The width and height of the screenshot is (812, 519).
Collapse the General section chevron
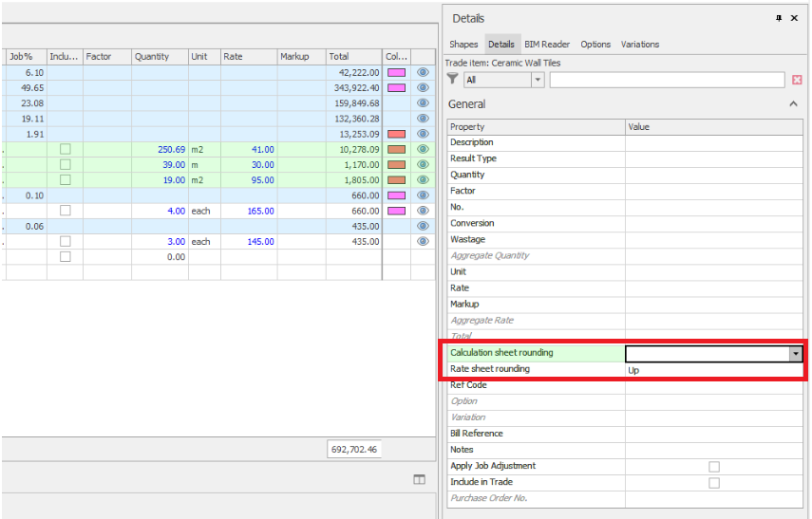point(794,104)
